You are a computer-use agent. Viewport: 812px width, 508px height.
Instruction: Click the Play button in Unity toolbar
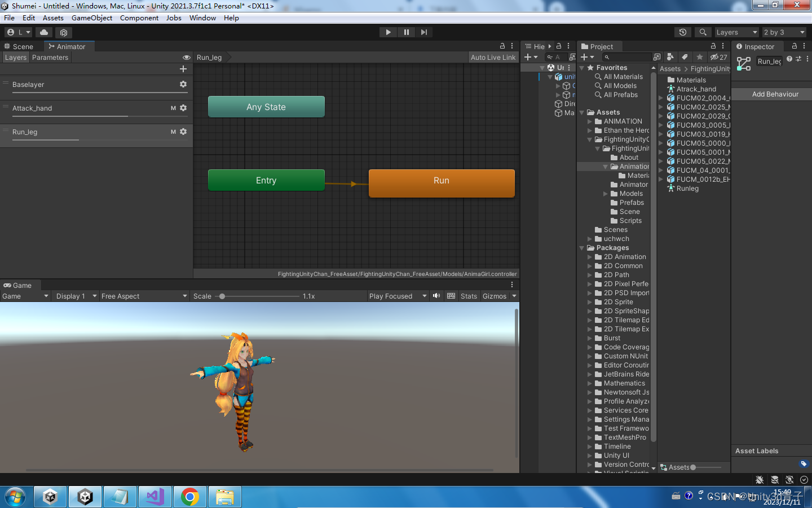click(x=388, y=32)
